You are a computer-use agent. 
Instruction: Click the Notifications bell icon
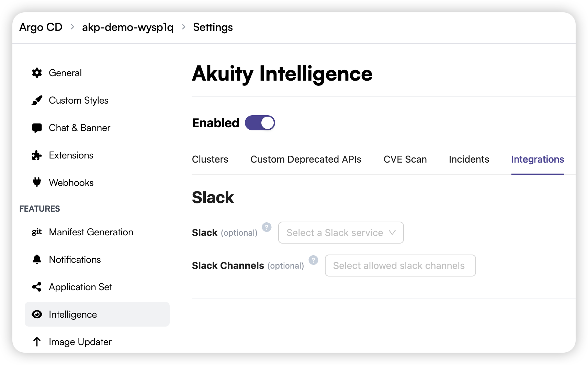click(x=37, y=259)
